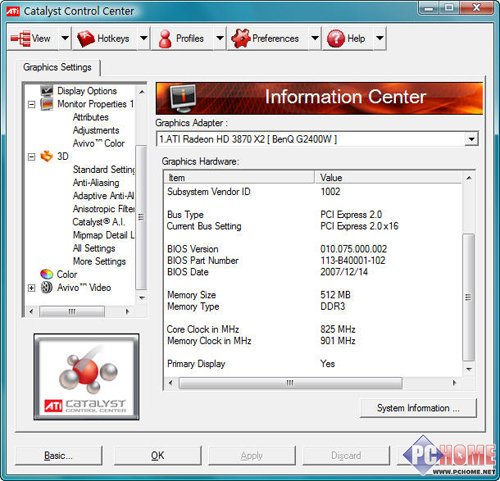This screenshot has height=481, width=500.
Task: Select Adaptive Anti-Aliasing tree item
Action: pyautogui.click(x=104, y=196)
